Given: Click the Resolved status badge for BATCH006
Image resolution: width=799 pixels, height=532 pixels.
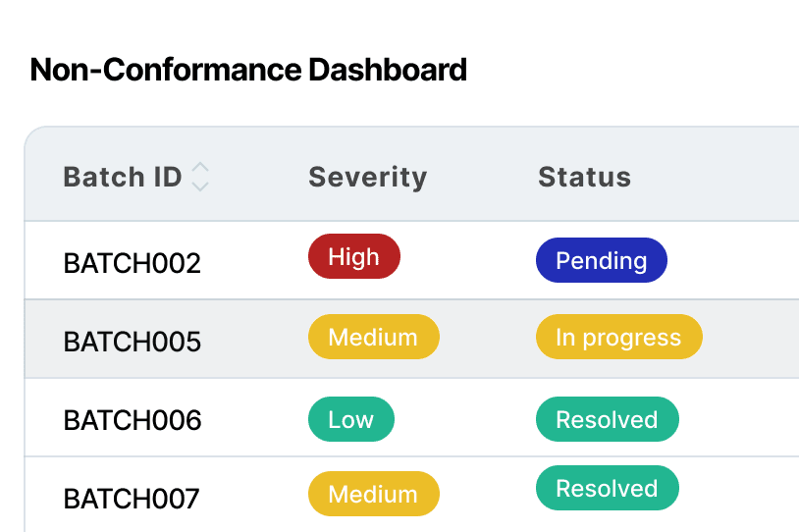Looking at the screenshot, I should point(608,419).
